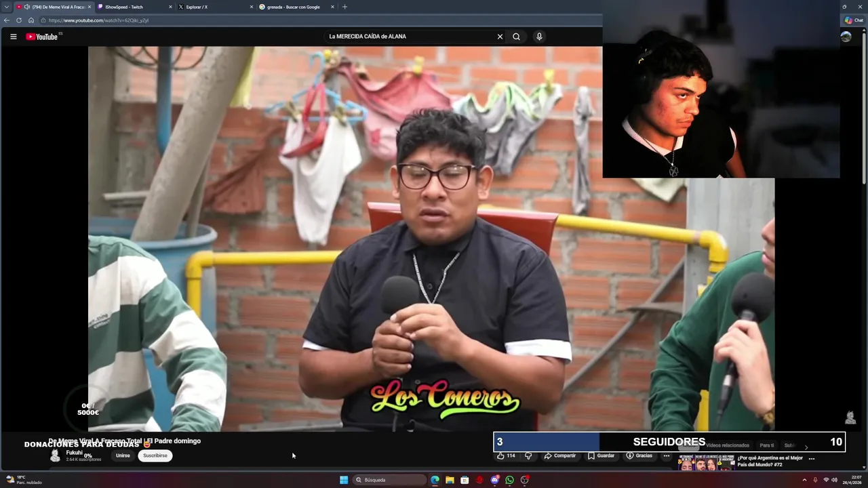Screen dimensions: 868x488
Task: Open the Chat copilot button
Action: click(854, 20)
